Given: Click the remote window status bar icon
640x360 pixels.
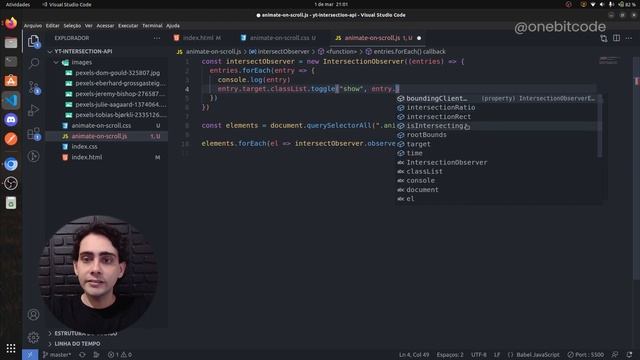Looking at the screenshot, I should (x=30, y=355).
